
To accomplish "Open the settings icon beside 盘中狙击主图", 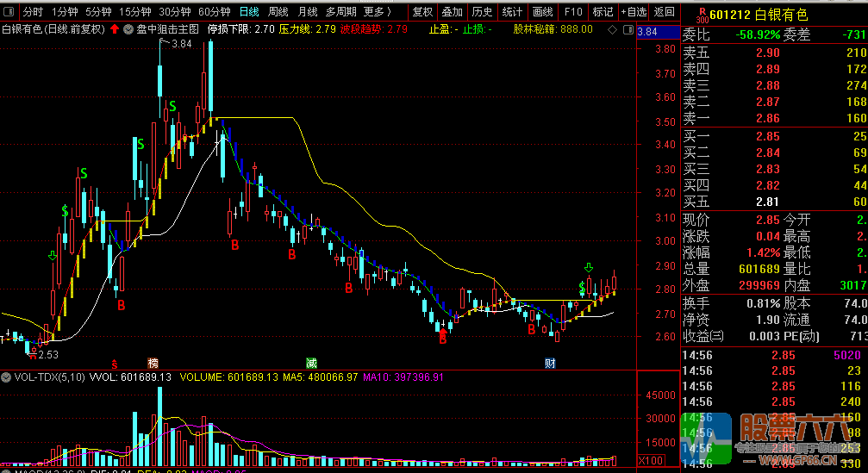I will point(128,29).
